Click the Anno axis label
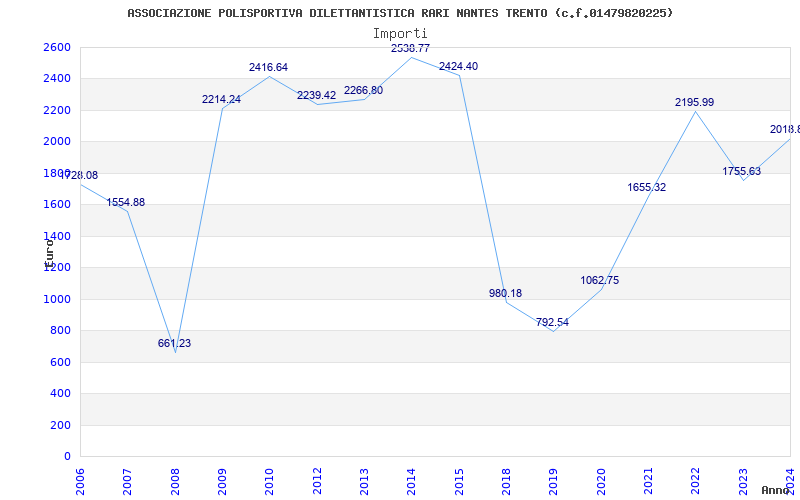Image resolution: width=800 pixels, height=500 pixels. [x=774, y=490]
